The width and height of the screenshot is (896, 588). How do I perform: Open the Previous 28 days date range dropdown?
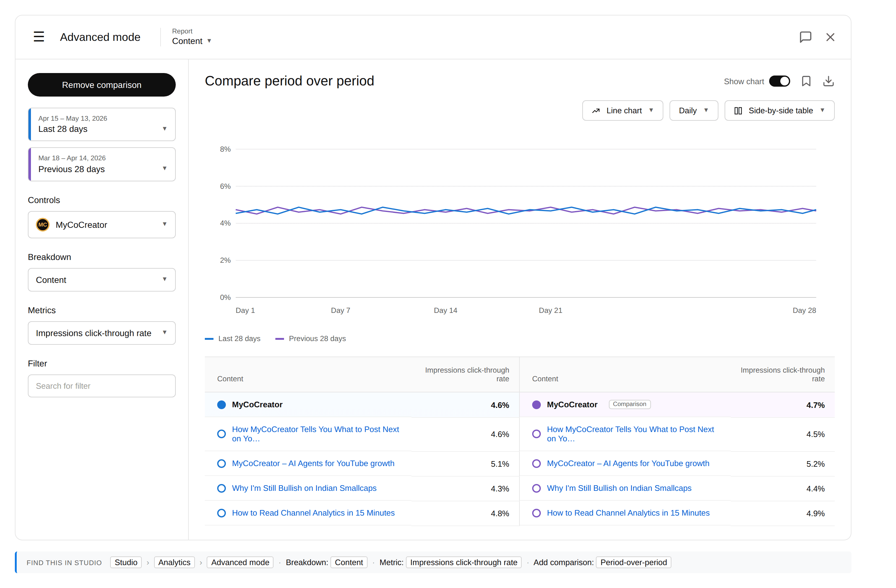pos(102,164)
